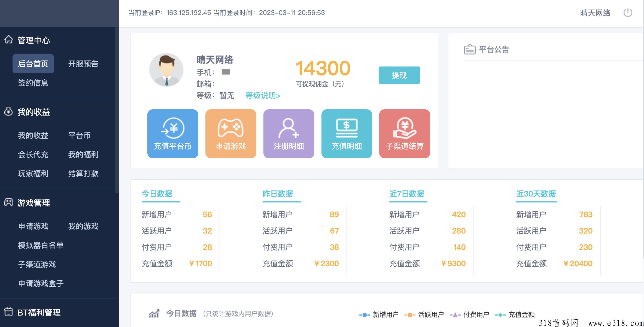Screen dimensions: 644x327
Task: Open 申请游戏 sidebar menu item
Action: coord(33,226)
